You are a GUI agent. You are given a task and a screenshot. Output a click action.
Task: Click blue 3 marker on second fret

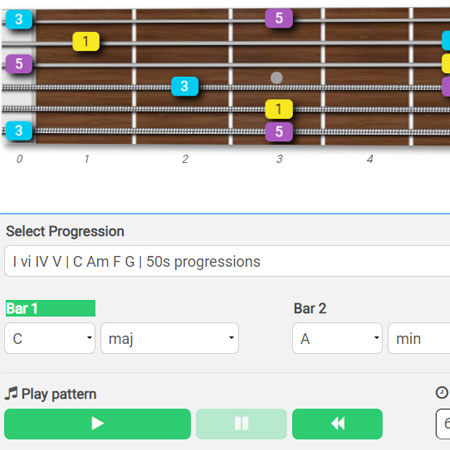[185, 86]
